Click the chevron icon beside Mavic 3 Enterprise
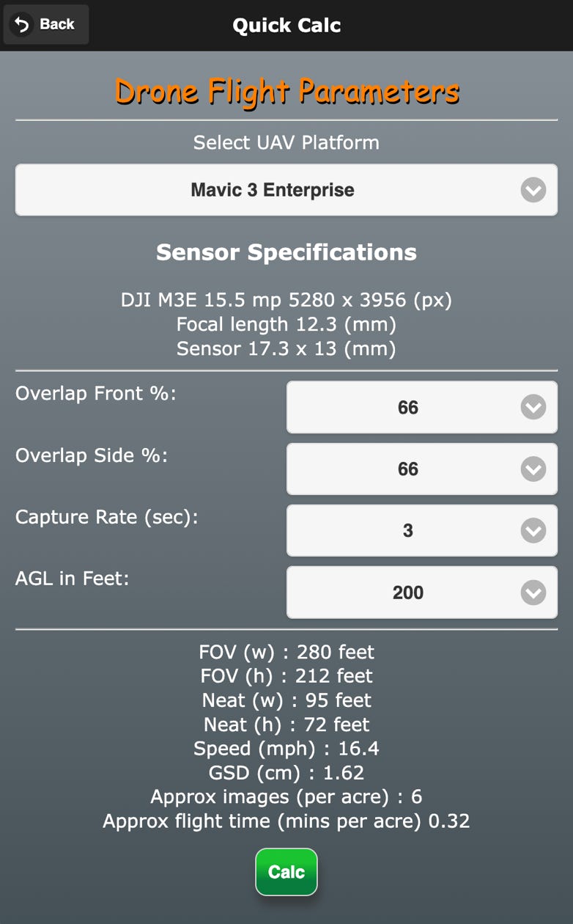Viewport: 573px width, 924px height. [x=533, y=190]
